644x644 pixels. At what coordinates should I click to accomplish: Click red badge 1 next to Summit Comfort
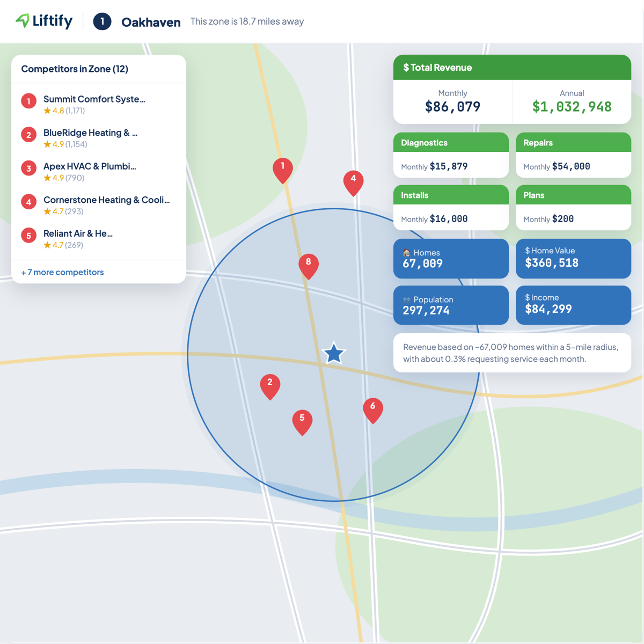(x=29, y=101)
